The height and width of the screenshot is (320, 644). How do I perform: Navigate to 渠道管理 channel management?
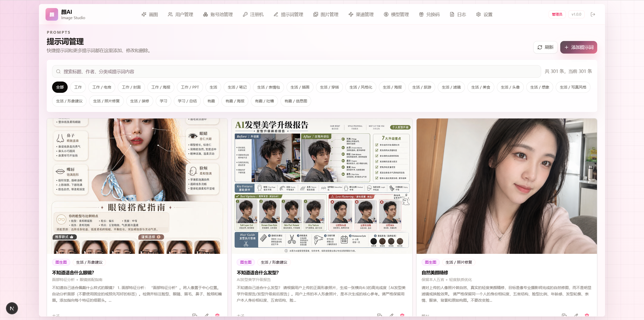click(x=361, y=14)
